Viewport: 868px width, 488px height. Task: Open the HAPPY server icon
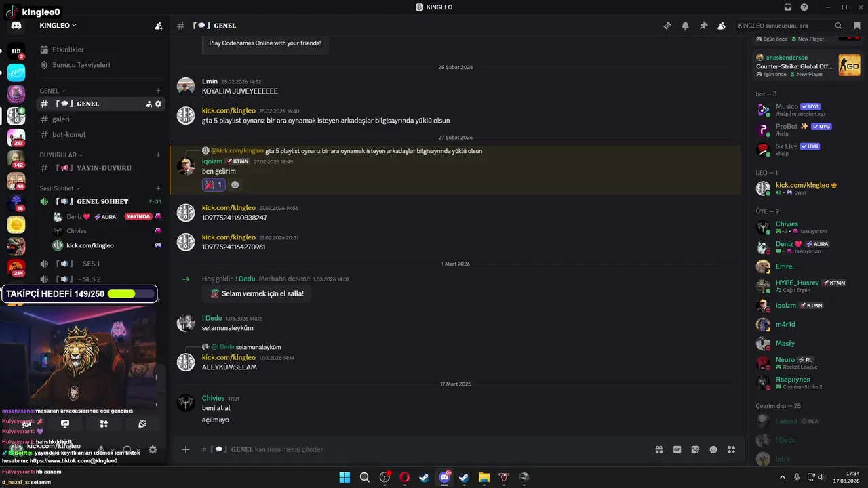point(16,73)
